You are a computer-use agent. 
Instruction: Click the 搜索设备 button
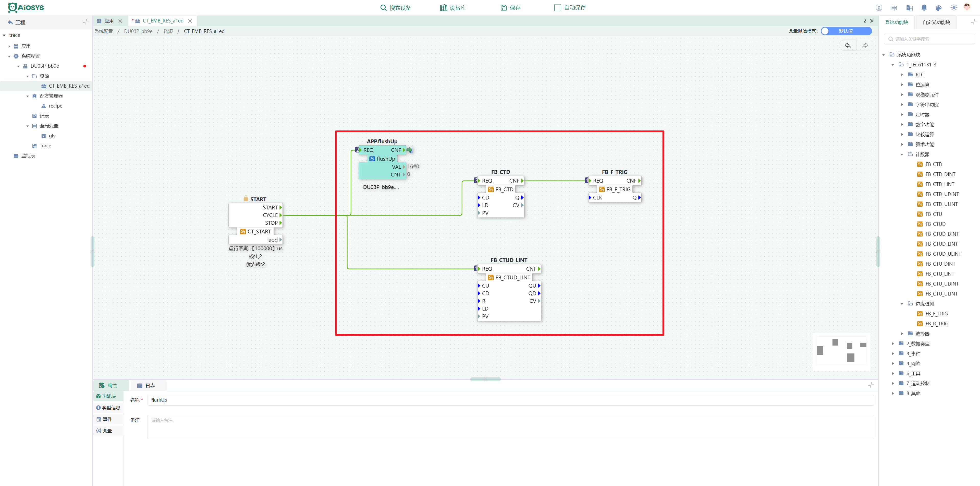[396, 8]
